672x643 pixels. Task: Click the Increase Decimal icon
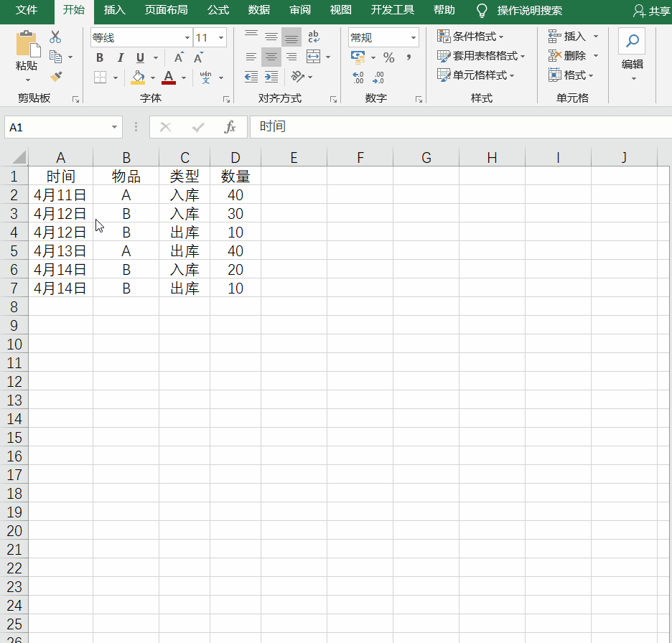click(x=358, y=78)
